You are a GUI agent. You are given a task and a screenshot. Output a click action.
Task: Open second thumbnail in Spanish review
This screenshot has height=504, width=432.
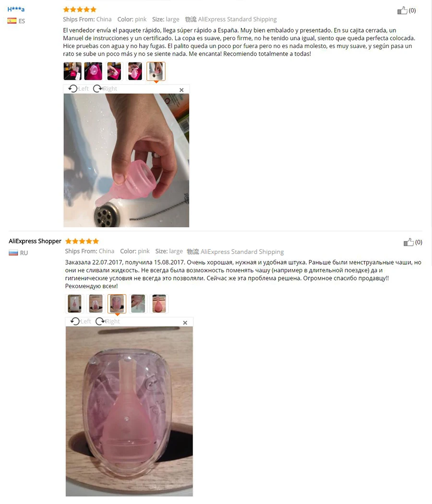(x=93, y=71)
